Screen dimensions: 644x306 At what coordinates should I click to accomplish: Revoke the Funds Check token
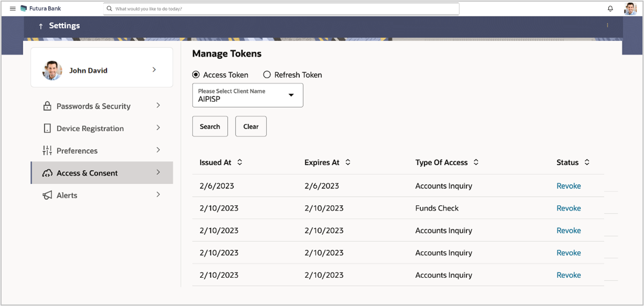[568, 208]
